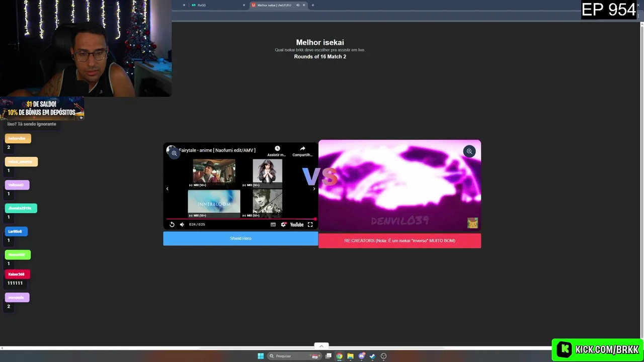
Task: Show previous suggested videos with left arrow
Action: click(x=167, y=189)
